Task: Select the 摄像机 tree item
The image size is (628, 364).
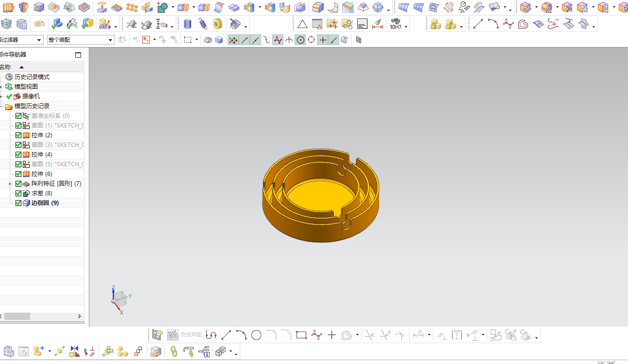Action: point(31,96)
